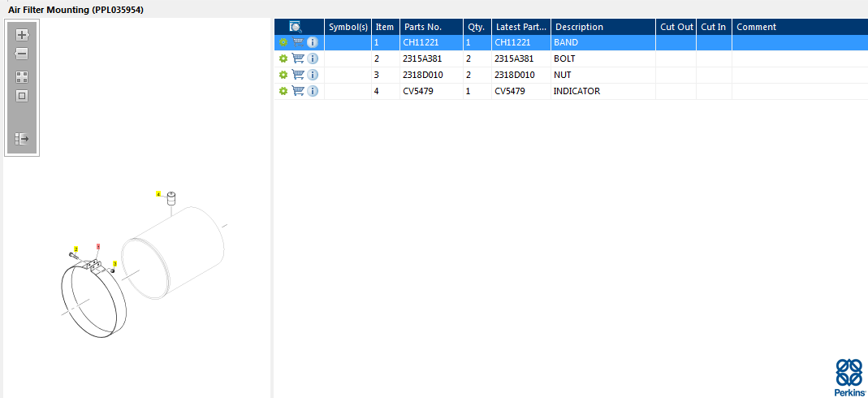Select part number 2315A381 cell
The image size is (868, 398).
[x=431, y=58]
